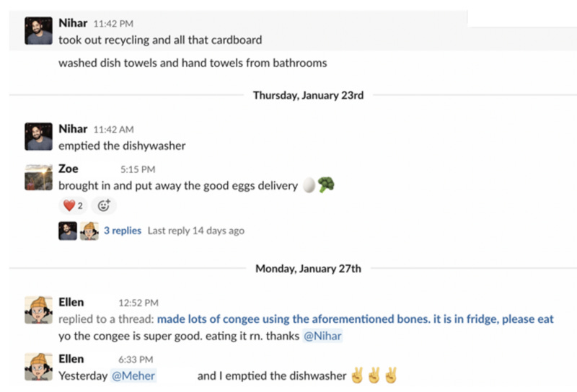This screenshot has width=577, height=392.
Task: Click the @Meher mention in dishwasher message
Action: [x=133, y=375]
